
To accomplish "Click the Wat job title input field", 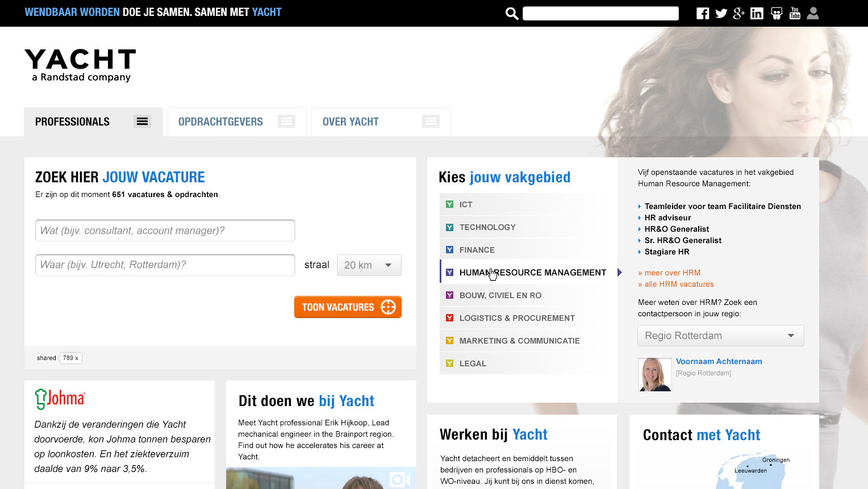I will pos(165,231).
